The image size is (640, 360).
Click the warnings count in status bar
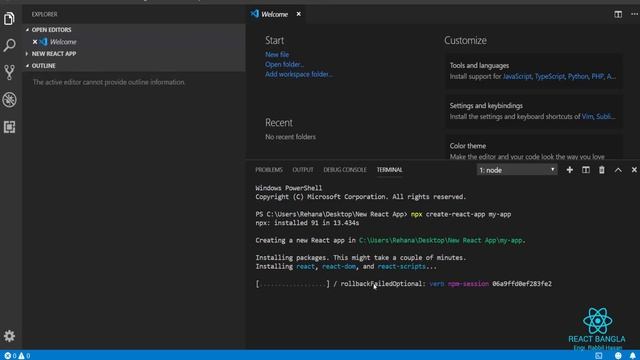pyautogui.click(x=24, y=356)
